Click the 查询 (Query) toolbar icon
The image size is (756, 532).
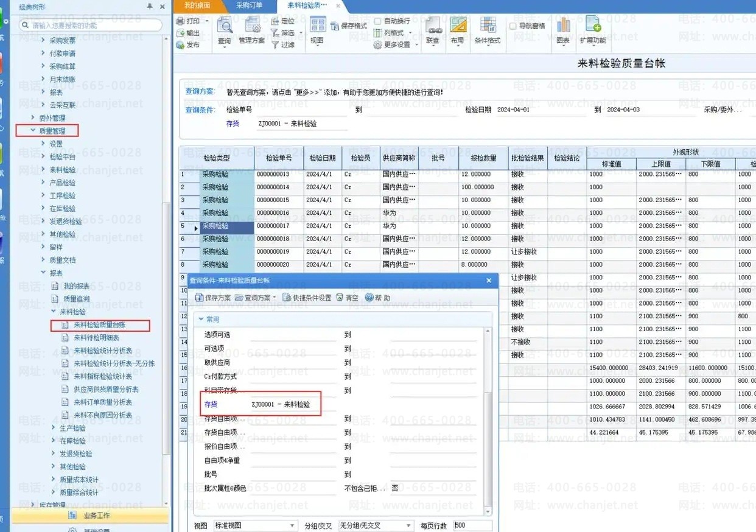[225, 27]
